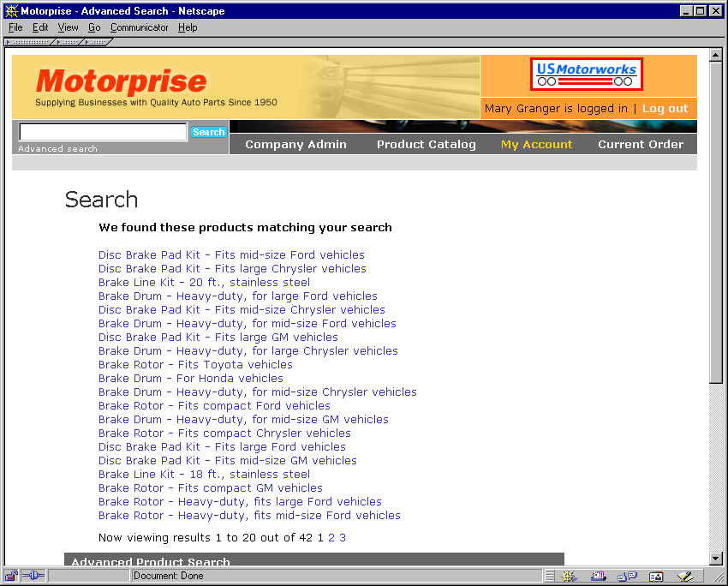This screenshot has height=586, width=728.
Task: Click the Log out link
Action: [x=665, y=108]
